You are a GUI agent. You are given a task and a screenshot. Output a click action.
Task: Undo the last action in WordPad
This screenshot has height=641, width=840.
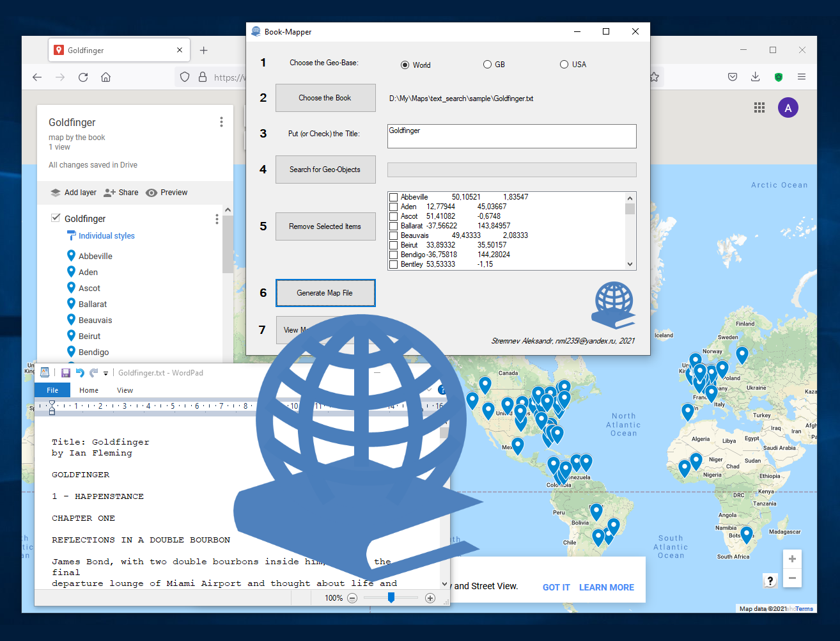coord(80,372)
